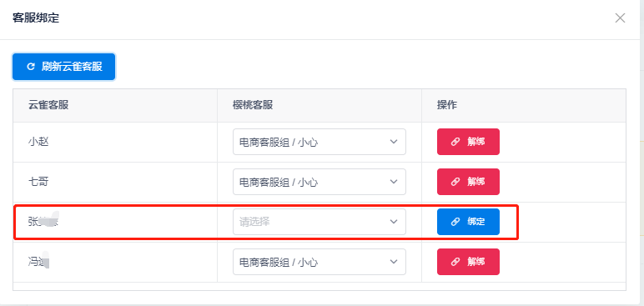Unbind 小赵 with the red 解绑 button

pos(468,142)
